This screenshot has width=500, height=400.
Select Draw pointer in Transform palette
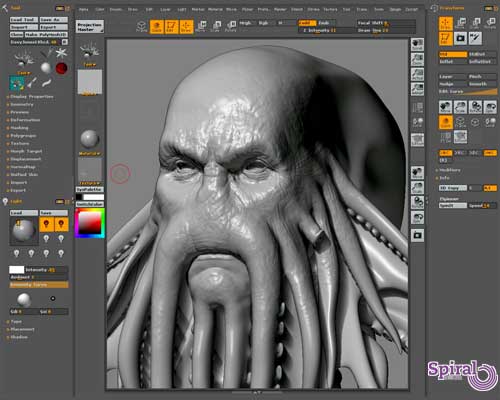[x=445, y=23]
